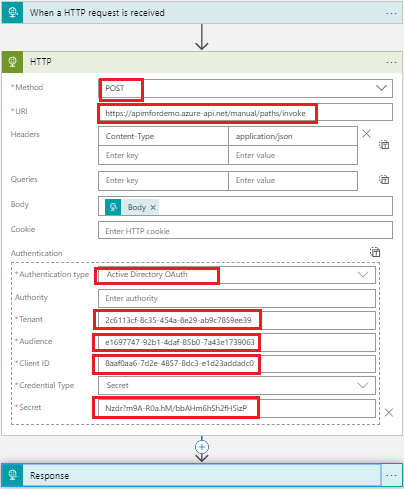Expand the Method dropdown

[381, 88]
